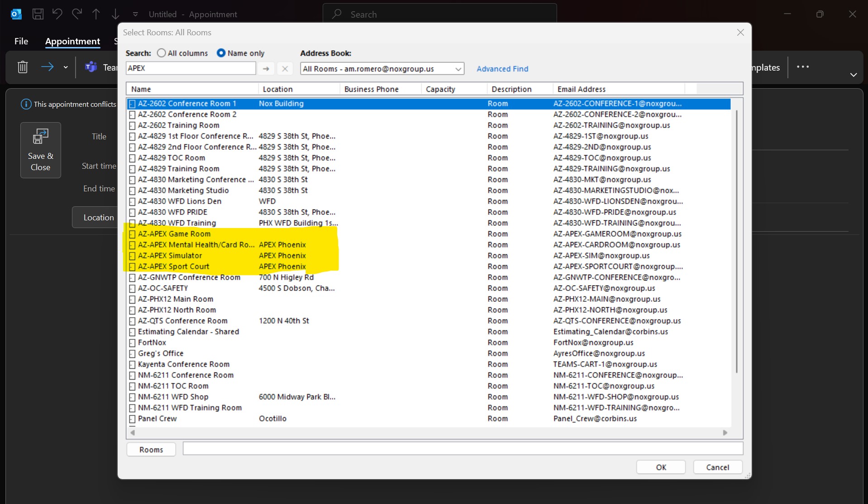Expand the Forward options dropdown arrow
This screenshot has height=504, width=868.
pos(66,67)
